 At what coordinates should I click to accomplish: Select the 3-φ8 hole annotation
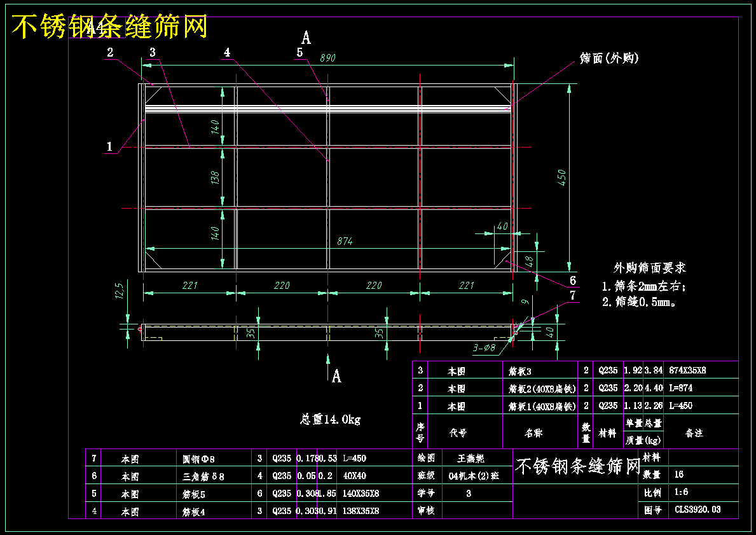tap(484, 348)
